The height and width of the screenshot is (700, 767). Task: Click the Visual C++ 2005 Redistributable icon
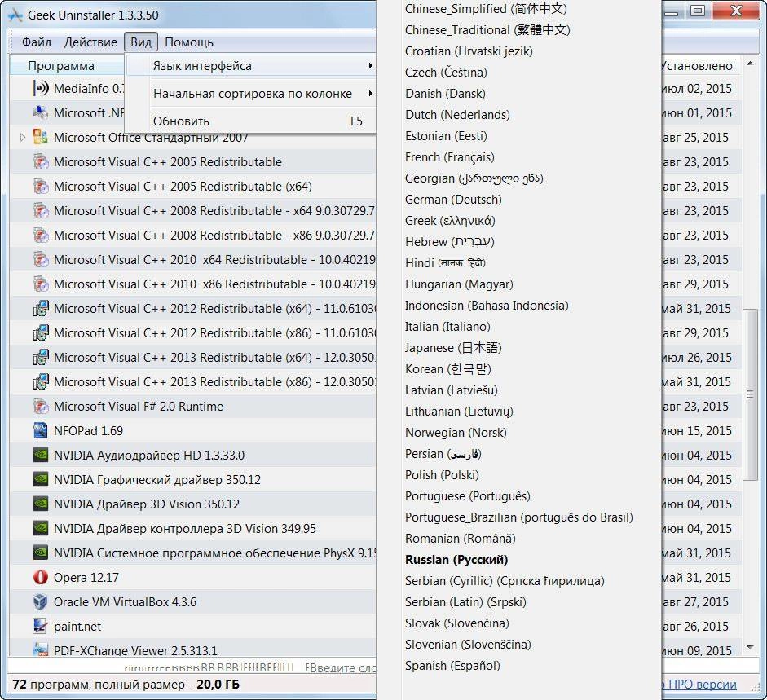coord(41,162)
